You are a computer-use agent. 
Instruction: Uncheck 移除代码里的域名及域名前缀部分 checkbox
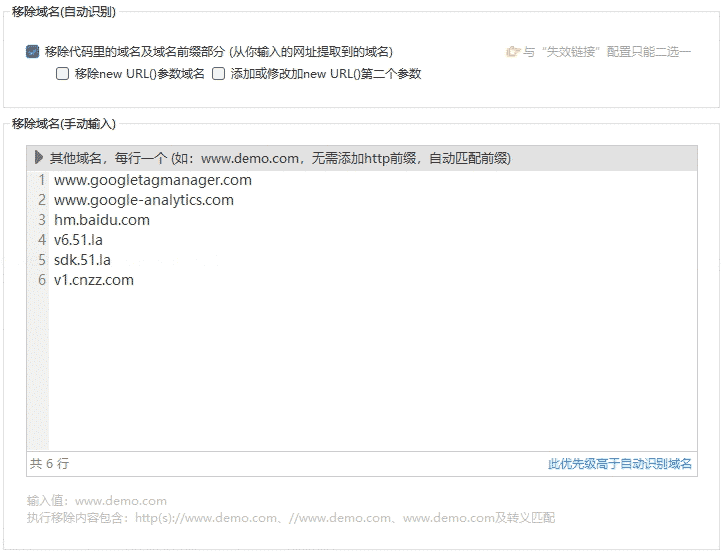[32, 52]
